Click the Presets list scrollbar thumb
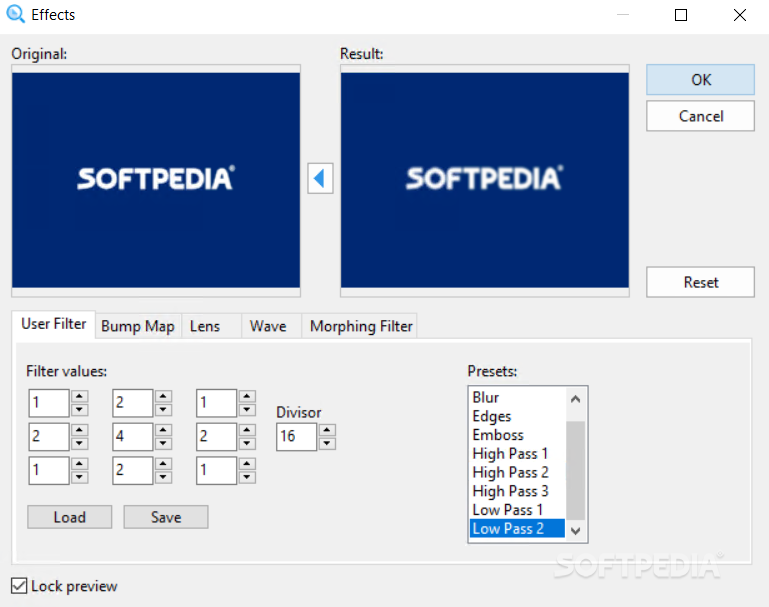This screenshot has height=607, width=769. pyautogui.click(x=576, y=470)
